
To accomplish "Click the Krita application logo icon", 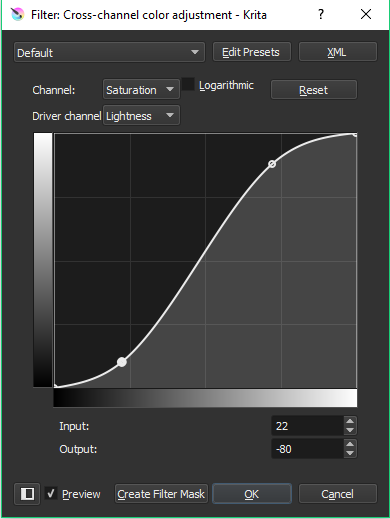I will 17,14.
